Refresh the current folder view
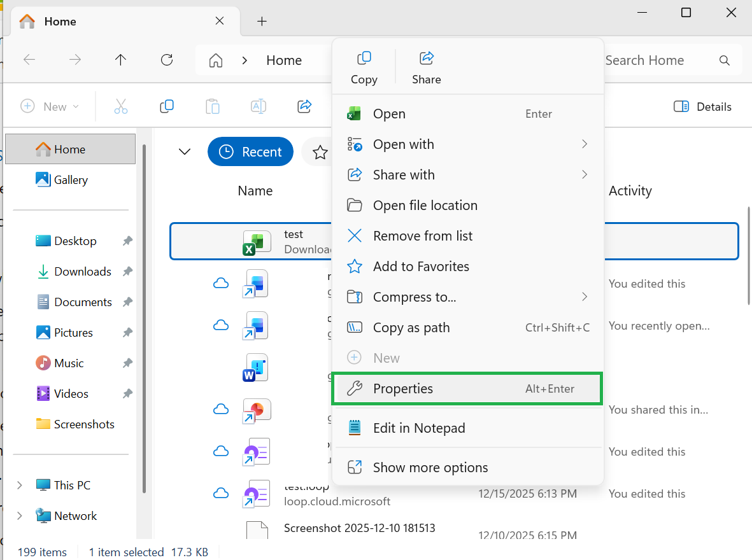Viewport: 752px width, 560px height. 166,60
